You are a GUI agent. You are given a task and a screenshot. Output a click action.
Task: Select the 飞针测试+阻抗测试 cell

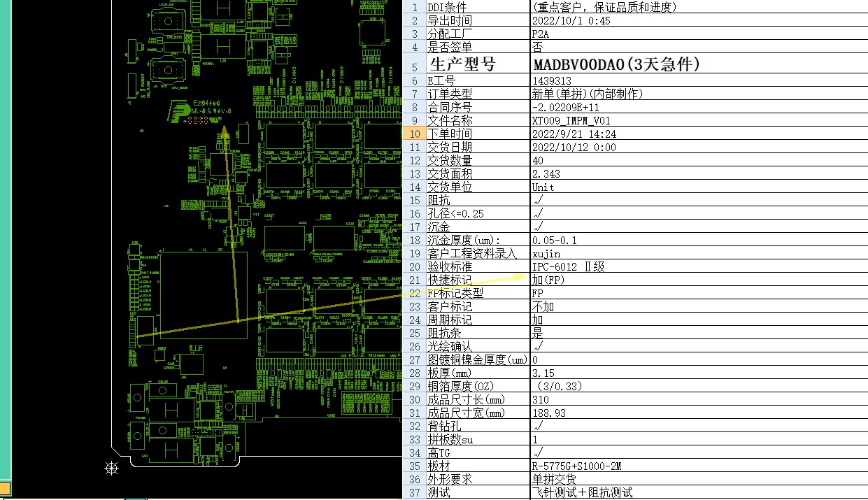(699, 492)
